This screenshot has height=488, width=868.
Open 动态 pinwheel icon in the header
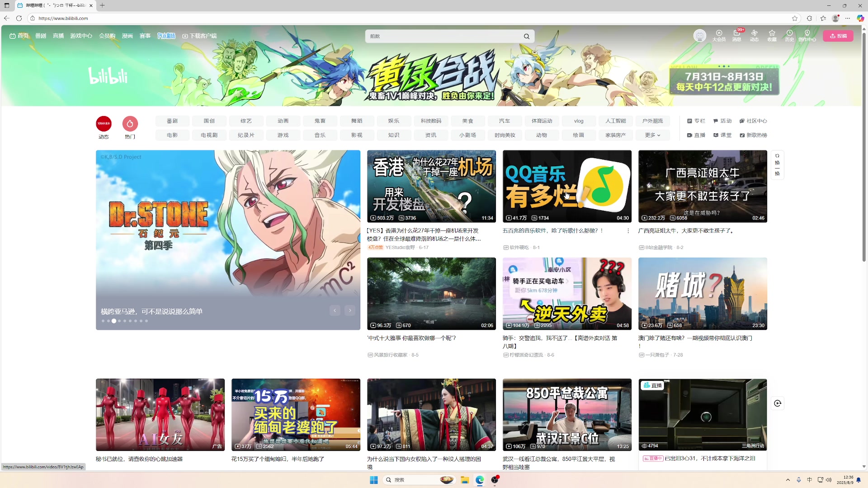755,36
